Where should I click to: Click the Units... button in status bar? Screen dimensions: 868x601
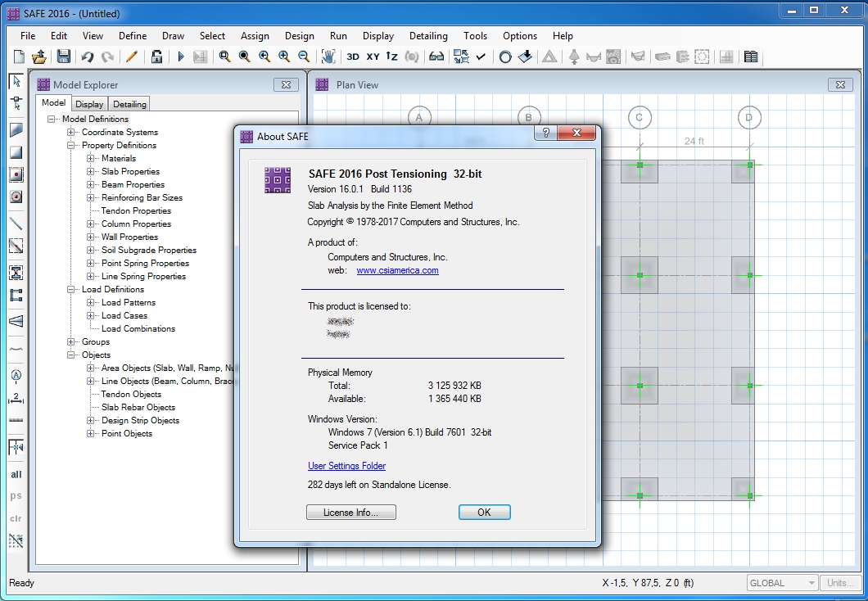(840, 583)
